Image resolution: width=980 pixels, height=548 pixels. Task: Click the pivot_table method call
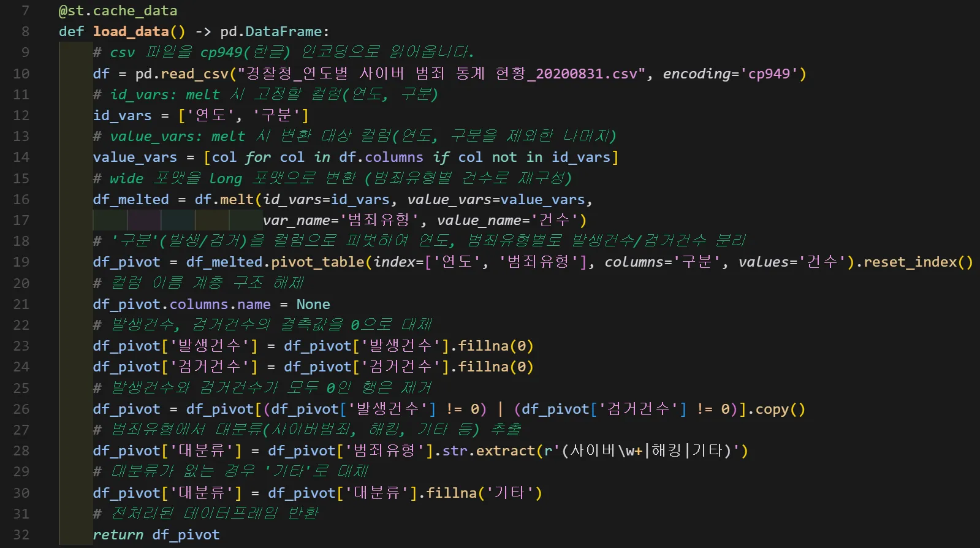(x=317, y=262)
